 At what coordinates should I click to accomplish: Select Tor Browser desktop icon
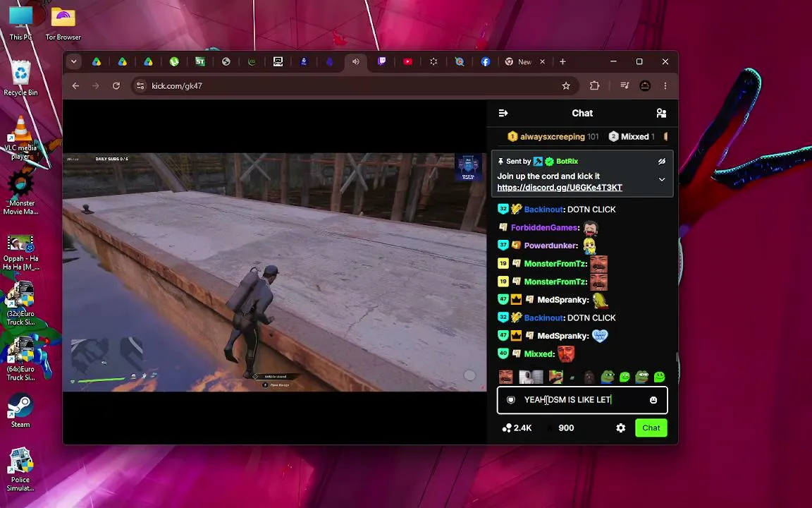(63, 23)
